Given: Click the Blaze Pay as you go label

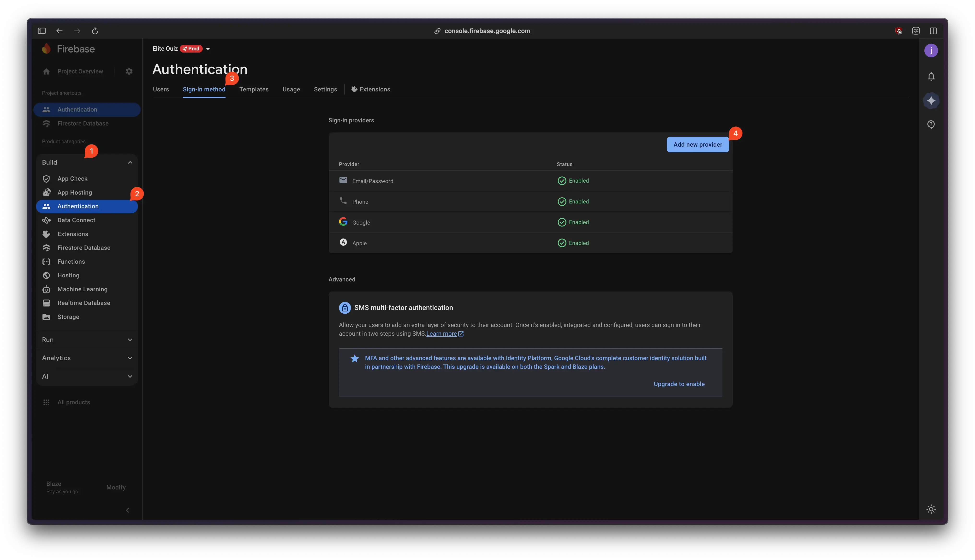Looking at the screenshot, I should click(62, 487).
